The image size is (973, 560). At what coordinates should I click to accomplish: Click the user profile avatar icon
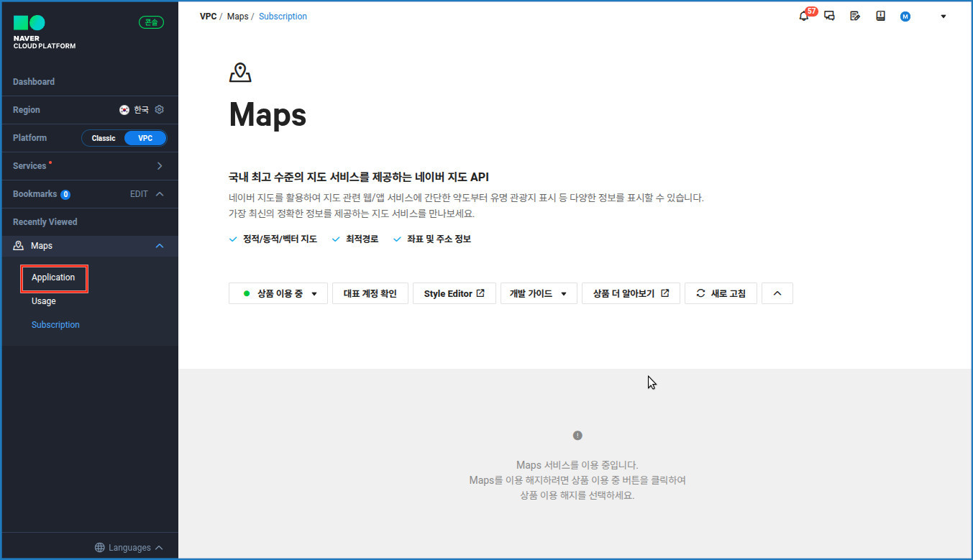tap(905, 17)
